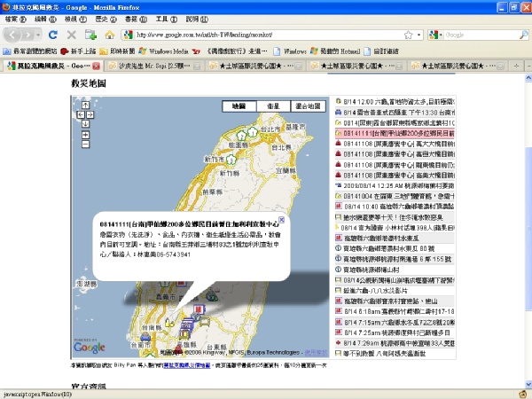Select the row 2009/08/14 12:25 AM

[395, 185]
